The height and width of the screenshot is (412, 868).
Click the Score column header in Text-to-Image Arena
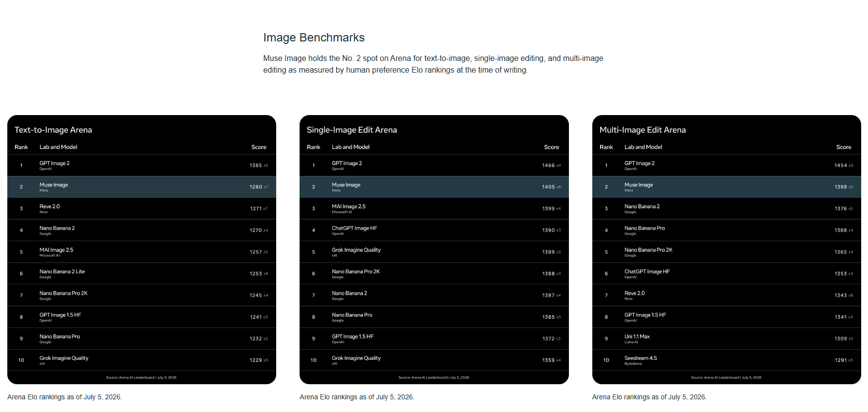[259, 147]
